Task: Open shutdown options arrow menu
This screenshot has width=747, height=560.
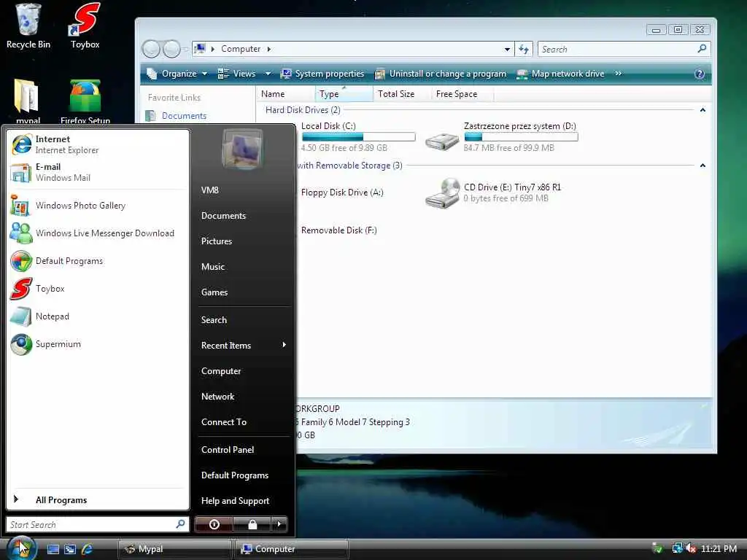Action: pyautogui.click(x=279, y=524)
